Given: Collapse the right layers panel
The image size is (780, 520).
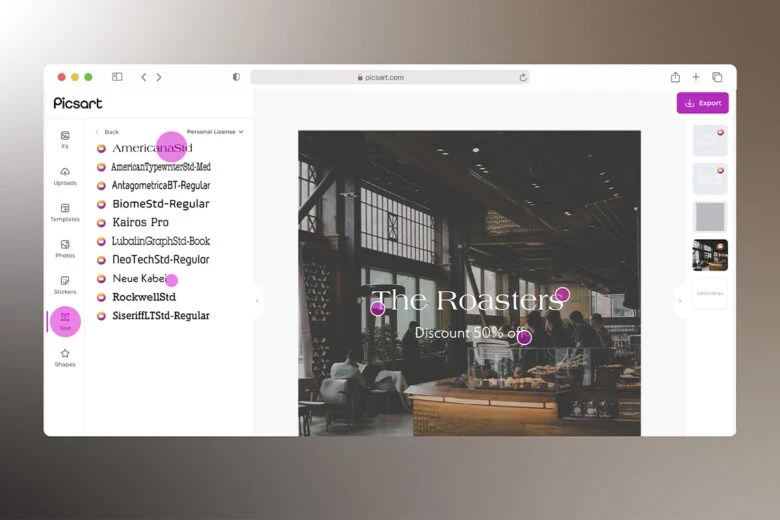Looking at the screenshot, I should pyautogui.click(x=680, y=300).
